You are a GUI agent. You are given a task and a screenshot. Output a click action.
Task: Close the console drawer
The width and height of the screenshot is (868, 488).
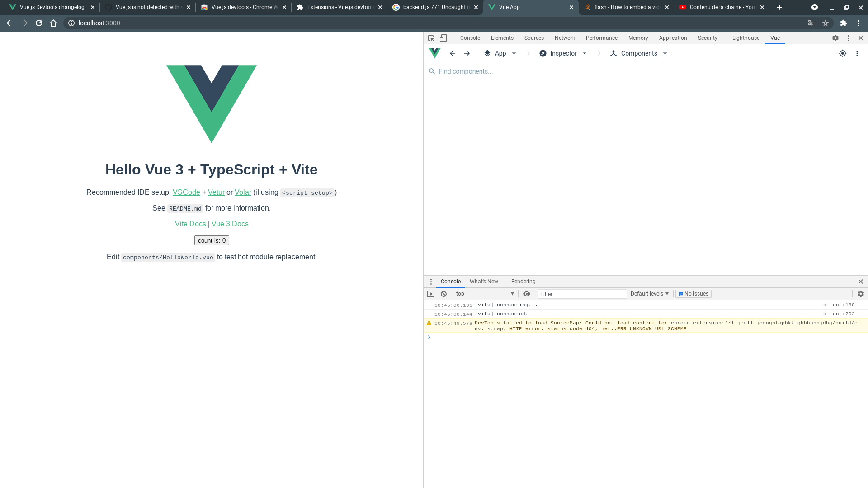point(861,282)
